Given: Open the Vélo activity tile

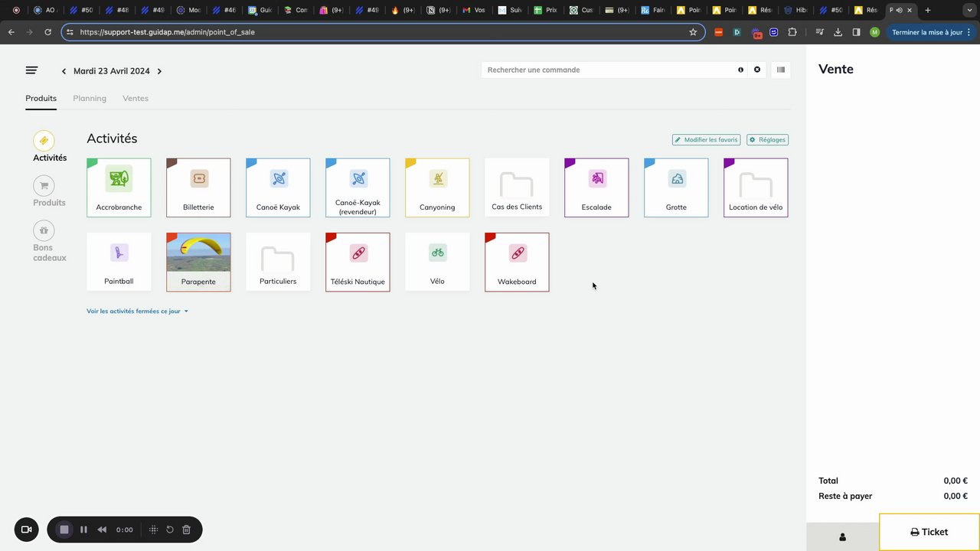Looking at the screenshot, I should pos(437,262).
